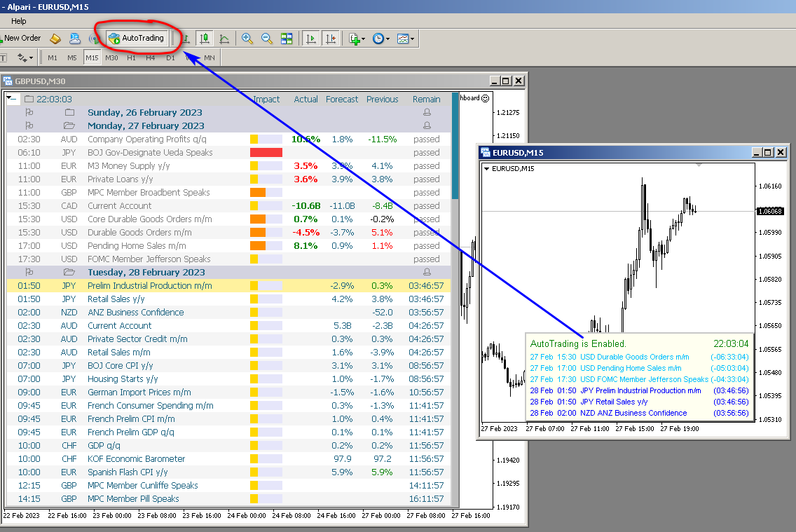Open the add indicators dropdown
This screenshot has width=796, height=532.
click(357, 39)
